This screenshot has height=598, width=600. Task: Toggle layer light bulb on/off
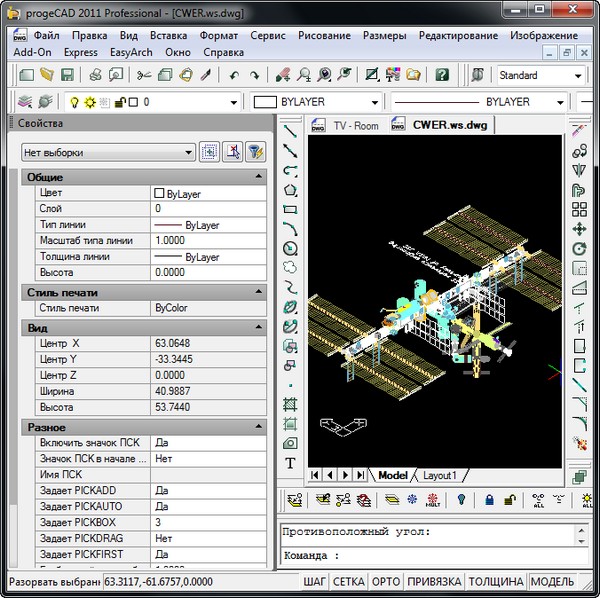pyautogui.click(x=75, y=102)
